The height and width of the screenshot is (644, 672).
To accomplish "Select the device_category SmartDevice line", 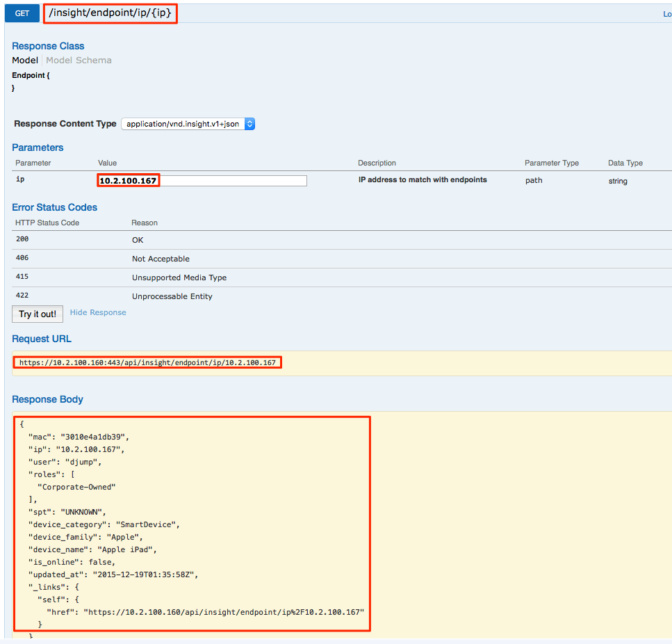I will pyautogui.click(x=104, y=525).
